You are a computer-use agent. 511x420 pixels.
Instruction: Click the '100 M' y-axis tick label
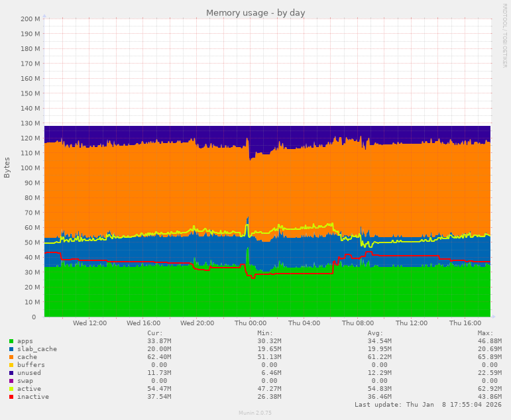[30, 168]
